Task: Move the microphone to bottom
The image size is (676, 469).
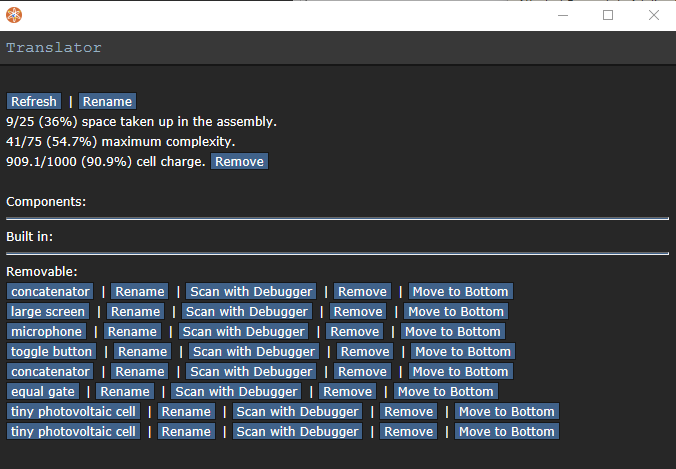Action: [453, 331]
